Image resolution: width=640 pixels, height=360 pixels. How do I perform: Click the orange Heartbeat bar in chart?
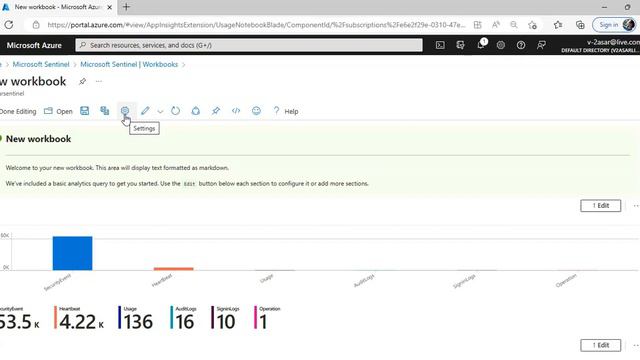173,269
